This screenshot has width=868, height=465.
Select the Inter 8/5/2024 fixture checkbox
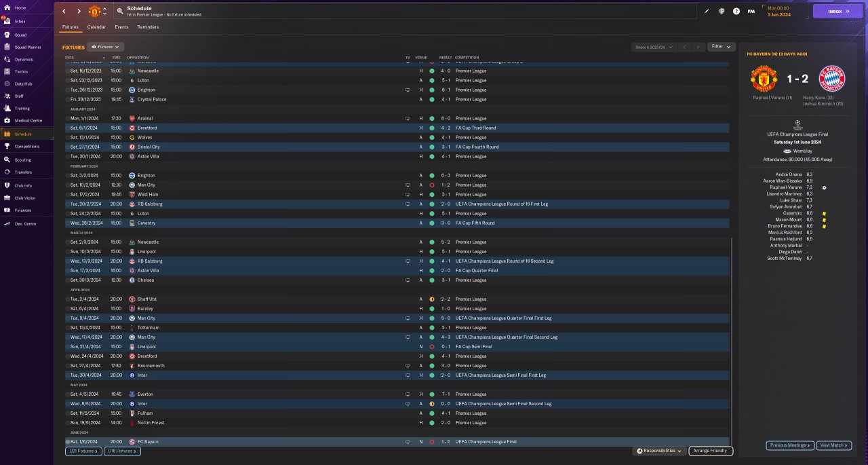point(68,404)
